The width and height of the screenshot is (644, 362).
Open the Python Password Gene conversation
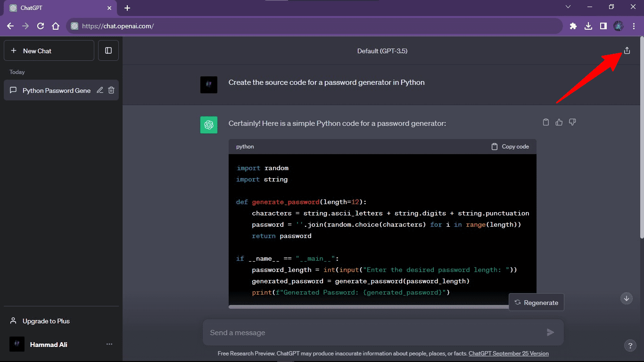(56, 90)
